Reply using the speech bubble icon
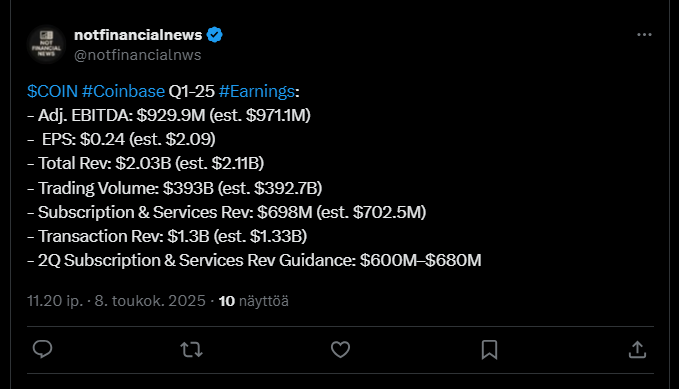The image size is (679, 389). [x=42, y=349]
